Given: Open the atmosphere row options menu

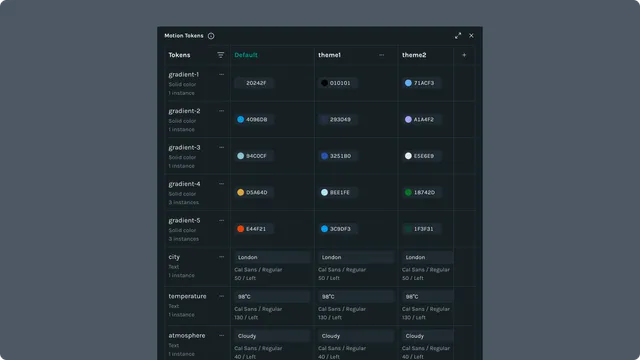Looking at the screenshot, I should pos(222,335).
